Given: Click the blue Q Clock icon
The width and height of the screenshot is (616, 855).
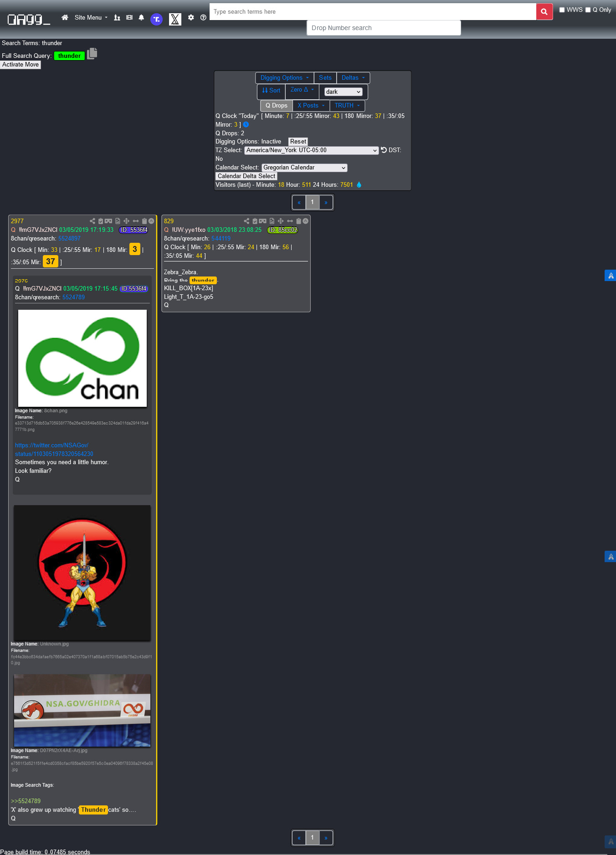Looking at the screenshot, I should tap(246, 124).
